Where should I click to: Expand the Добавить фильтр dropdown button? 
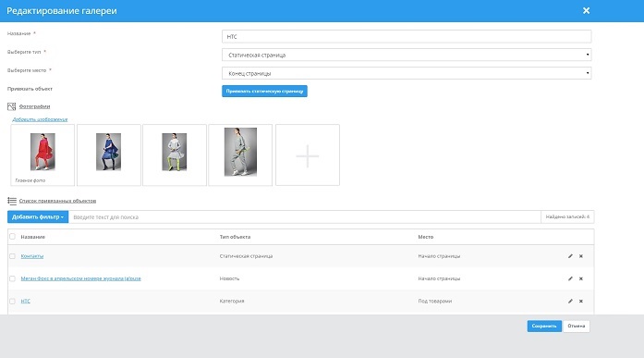pyautogui.click(x=38, y=217)
